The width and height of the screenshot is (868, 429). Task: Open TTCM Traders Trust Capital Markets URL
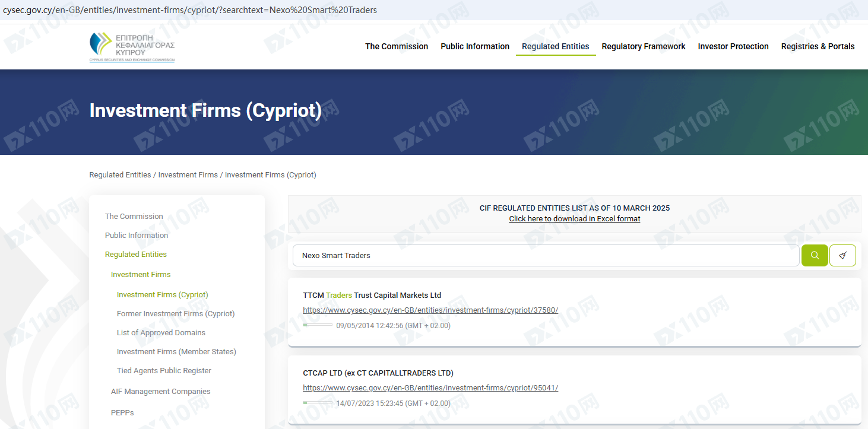[430, 310]
